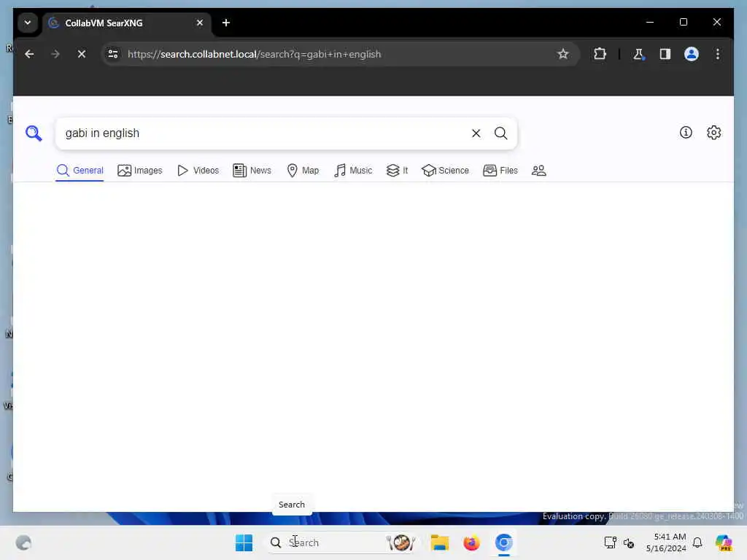747x560 pixels.
Task: Open the Chrome three-dot menu
Action: pyautogui.click(x=718, y=54)
